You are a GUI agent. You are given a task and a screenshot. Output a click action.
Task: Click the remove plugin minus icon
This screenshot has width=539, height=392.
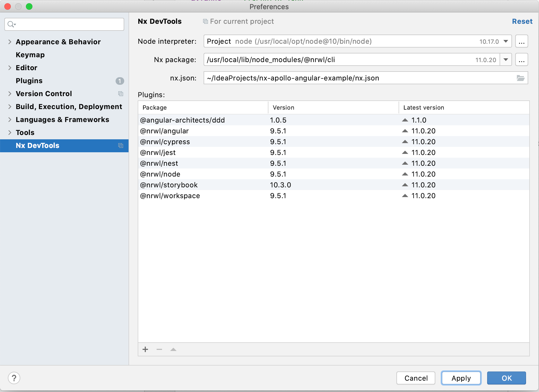[159, 349]
